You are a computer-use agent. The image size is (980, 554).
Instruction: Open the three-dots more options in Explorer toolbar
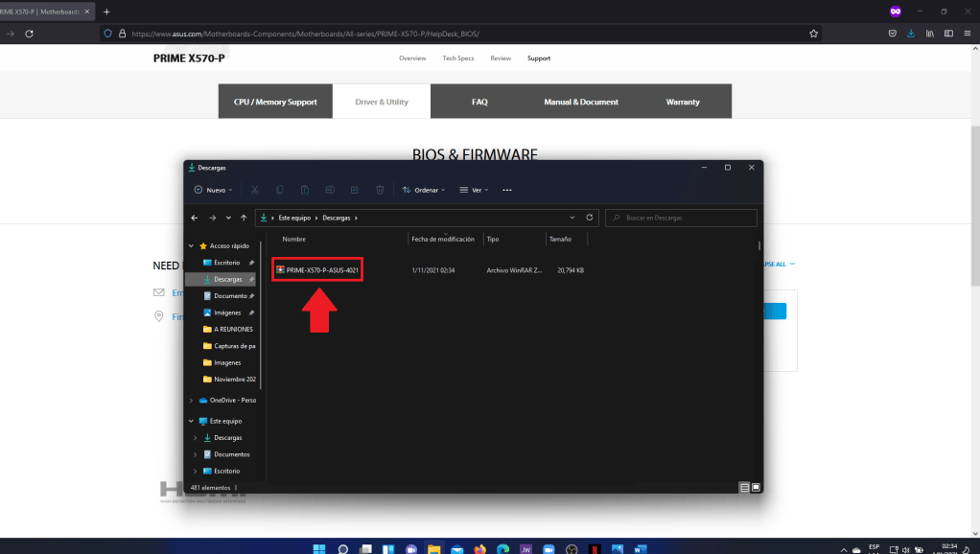pyautogui.click(x=507, y=190)
